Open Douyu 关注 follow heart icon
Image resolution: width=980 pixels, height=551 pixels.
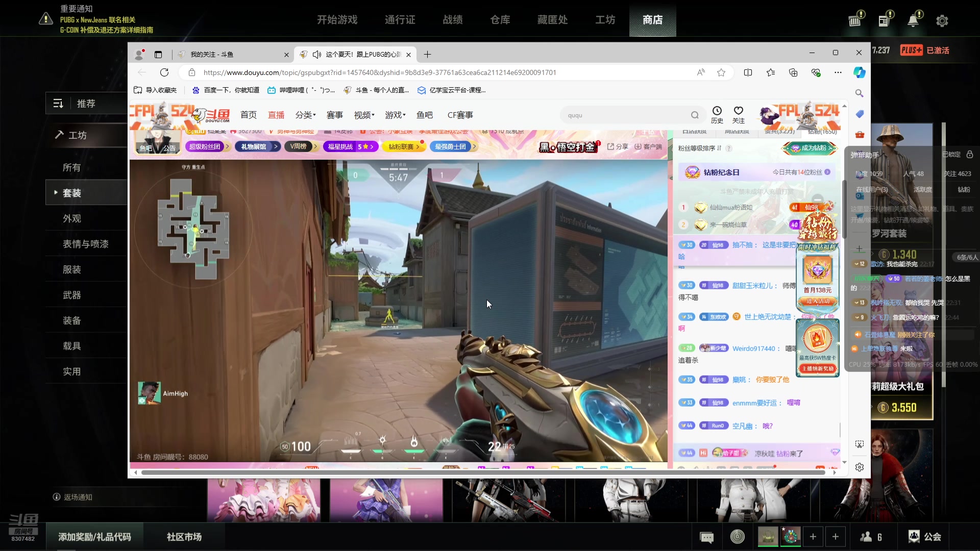click(739, 115)
